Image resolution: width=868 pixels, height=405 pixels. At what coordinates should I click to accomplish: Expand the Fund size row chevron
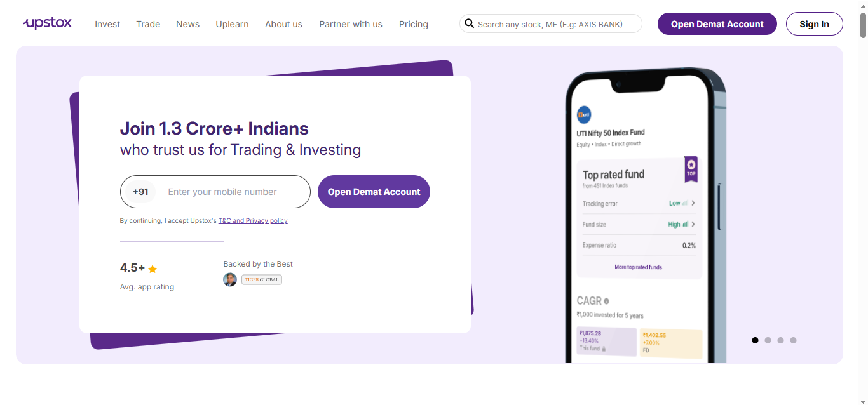point(693,224)
